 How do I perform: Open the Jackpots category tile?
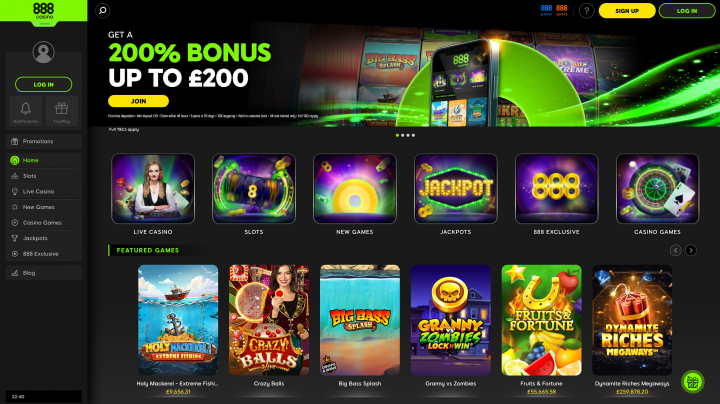(x=456, y=195)
